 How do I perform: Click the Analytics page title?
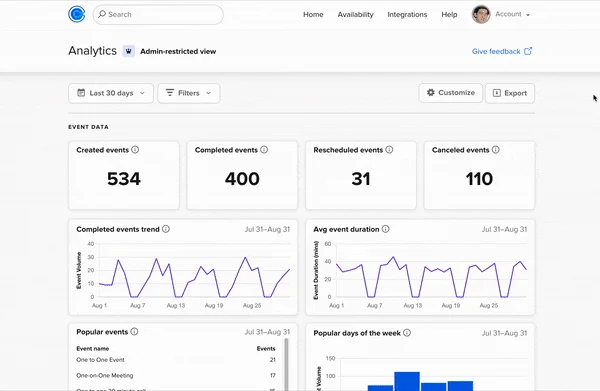(93, 51)
